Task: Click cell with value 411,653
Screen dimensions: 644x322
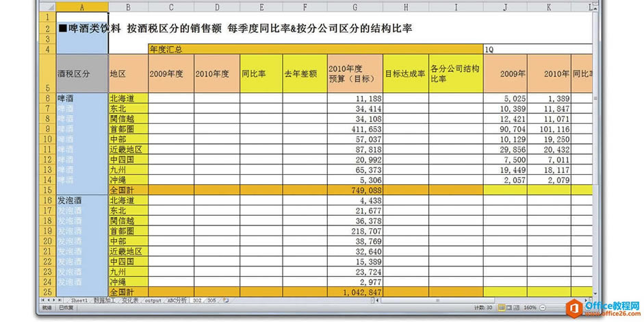Action: (x=355, y=129)
